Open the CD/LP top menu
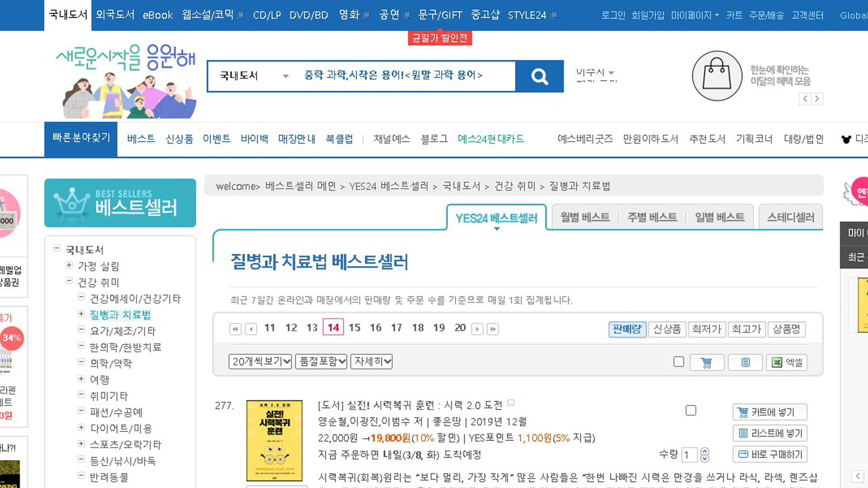868x488 pixels. 267,15
